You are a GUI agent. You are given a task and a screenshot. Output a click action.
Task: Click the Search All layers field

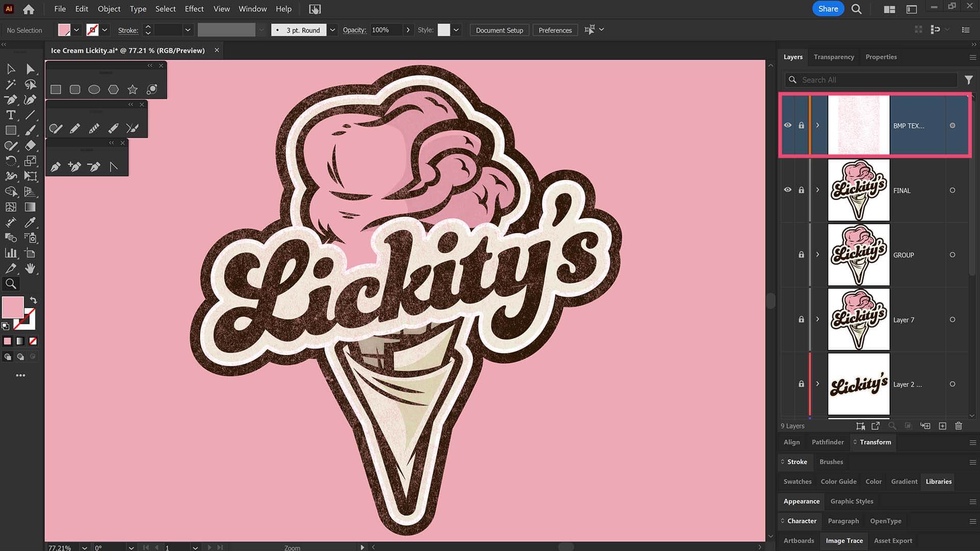click(871, 80)
